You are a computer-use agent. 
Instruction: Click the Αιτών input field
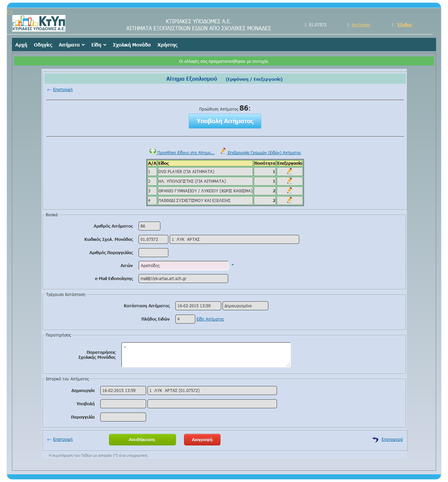coord(183,265)
